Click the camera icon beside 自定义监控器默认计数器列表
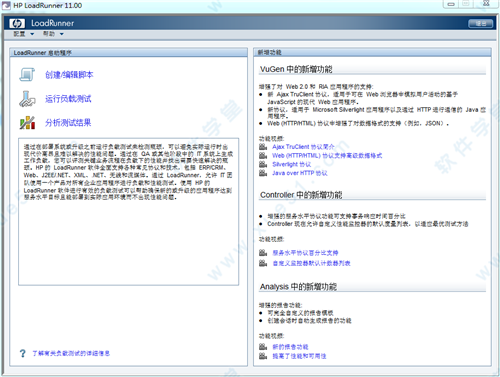Image resolution: width=500 pixels, height=377 pixels. point(263,263)
